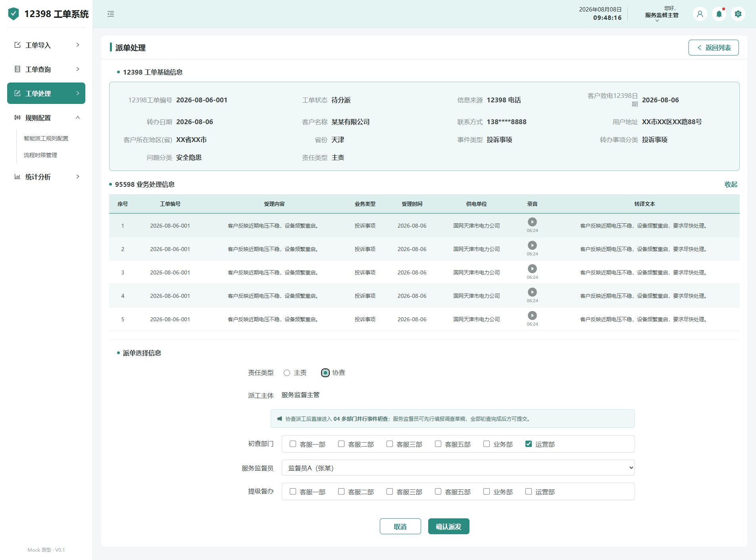
Task: Click the 规则配置 sliders icon in the sidebar
Action: pos(17,117)
